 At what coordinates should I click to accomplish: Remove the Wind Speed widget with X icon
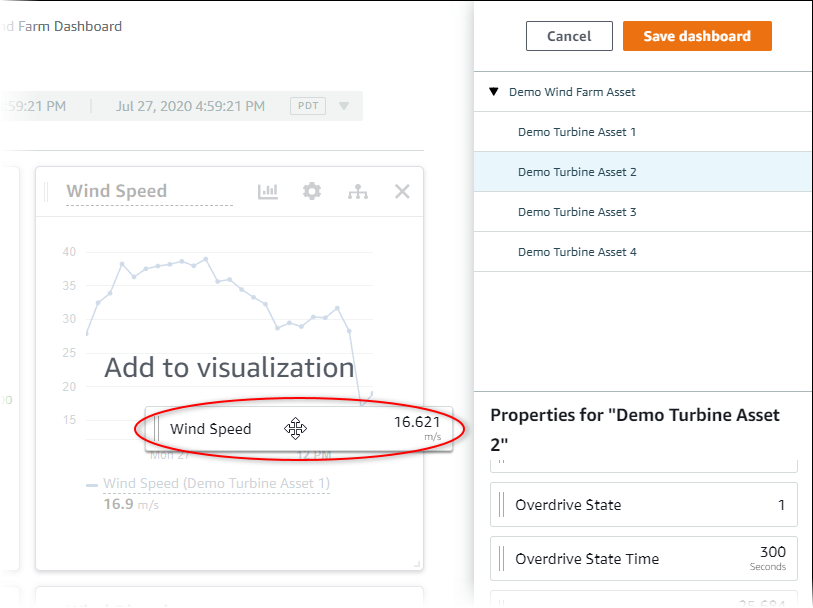(x=402, y=191)
